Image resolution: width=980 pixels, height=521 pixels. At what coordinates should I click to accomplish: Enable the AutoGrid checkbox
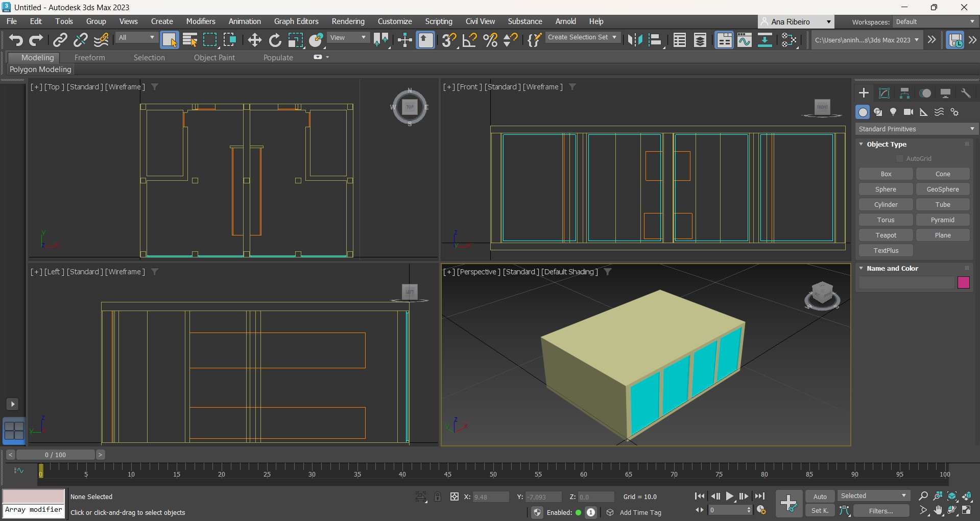tap(900, 158)
